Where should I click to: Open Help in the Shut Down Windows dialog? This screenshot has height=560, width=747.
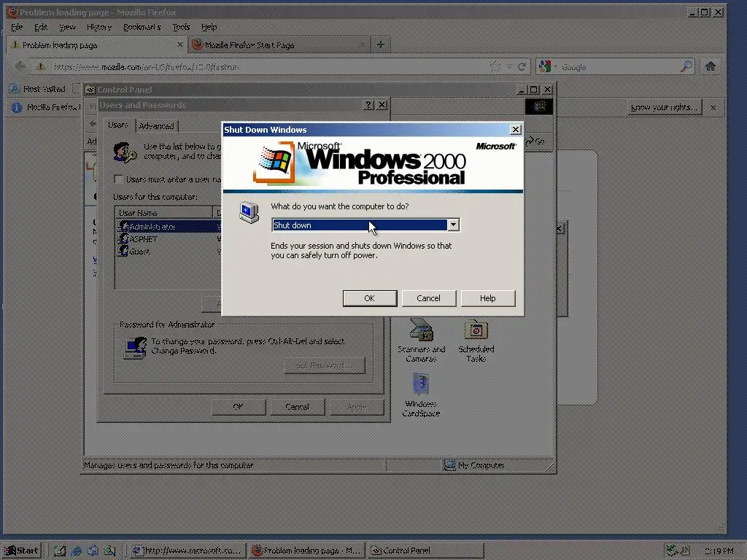[488, 298]
